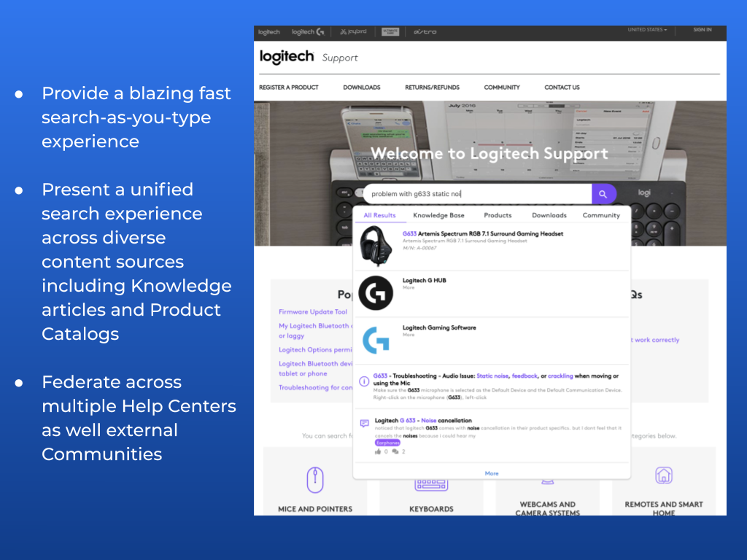Expand the United States region dropdown
This screenshot has height=560, width=747.
[x=647, y=30]
